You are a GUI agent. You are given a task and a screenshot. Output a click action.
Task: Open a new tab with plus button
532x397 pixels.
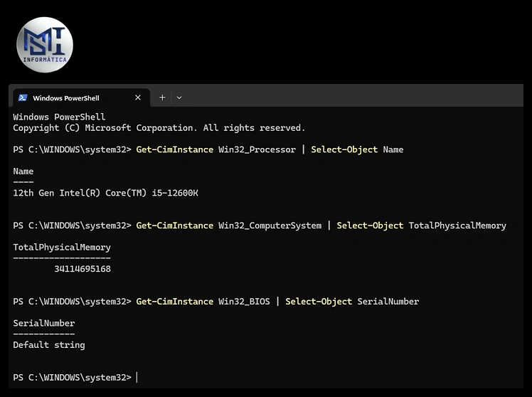point(163,97)
